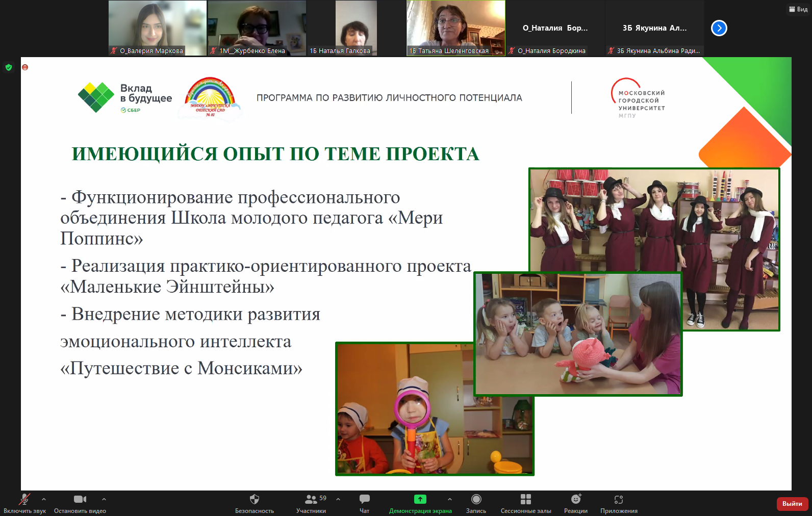Leave meeting with Выйти button
Viewport: 812px width, 516px height.
[x=792, y=504]
